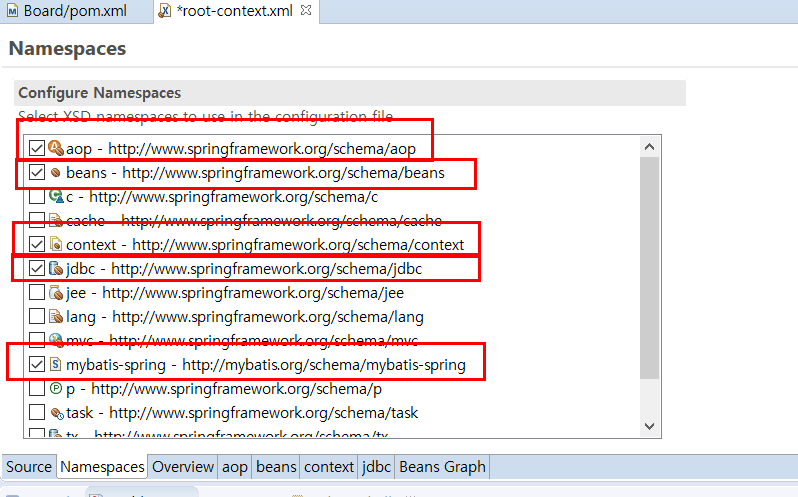Click the mybatis-spring namespace icon
Image resolution: width=798 pixels, height=497 pixels.
click(x=55, y=364)
